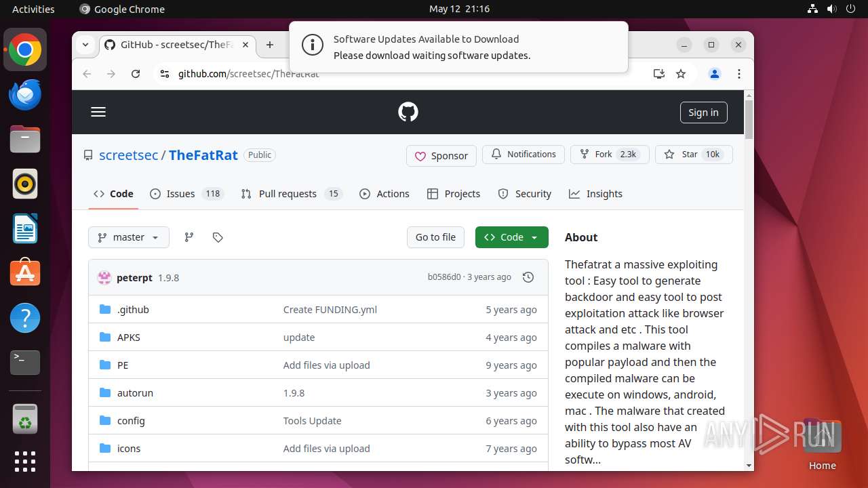Switch to the Pull requests tab

(x=292, y=194)
